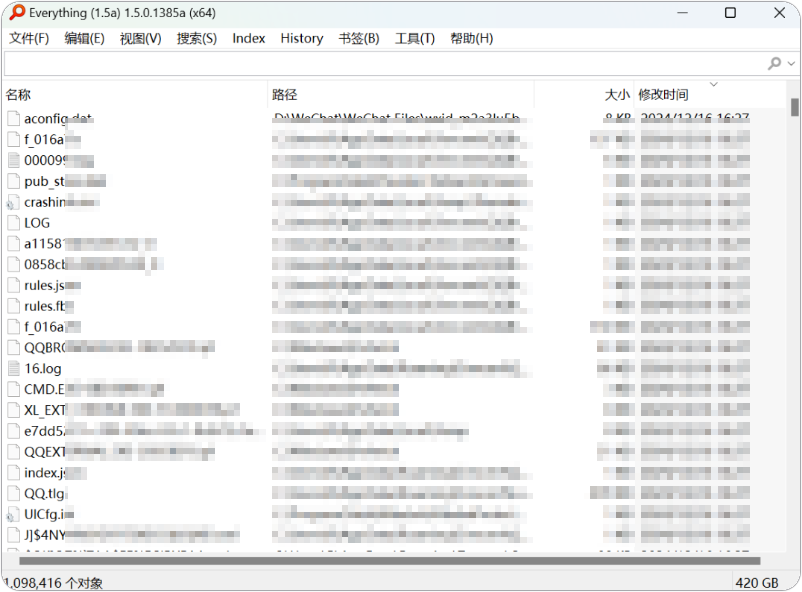Open the 帮助(H) menu

click(x=472, y=38)
